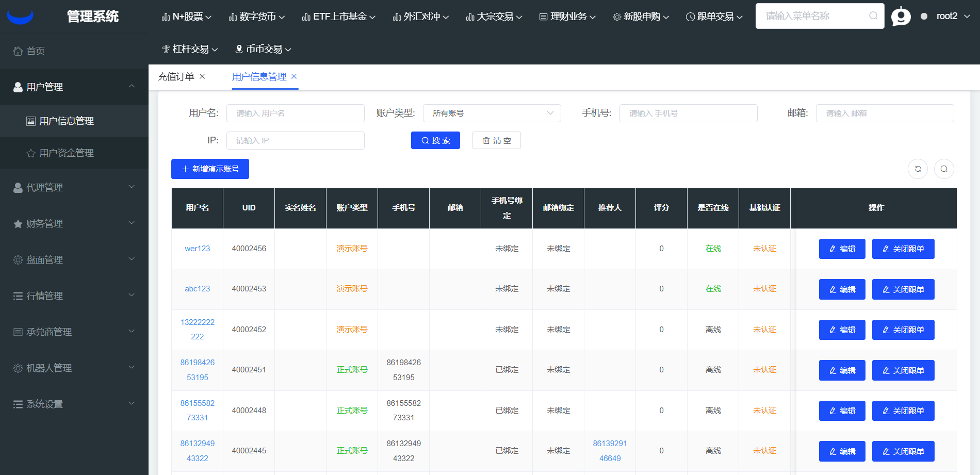Click the search magnifier in the menu name box
The height and width of the screenshot is (475, 980).
pos(873,16)
